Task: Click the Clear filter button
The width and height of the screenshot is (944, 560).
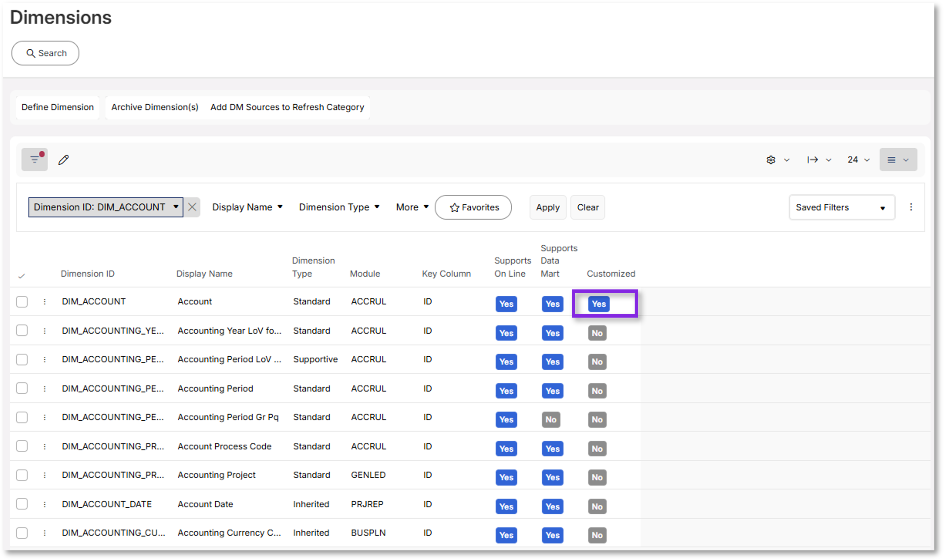Action: (588, 207)
